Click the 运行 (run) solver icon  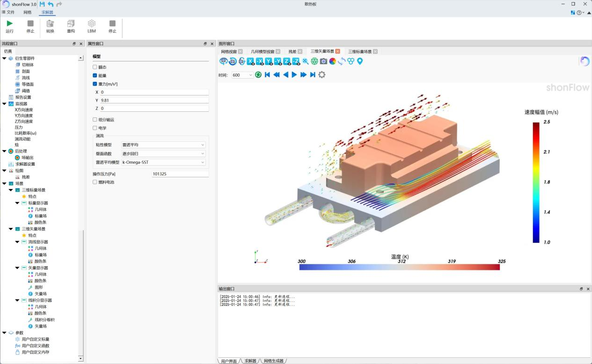coord(9,23)
